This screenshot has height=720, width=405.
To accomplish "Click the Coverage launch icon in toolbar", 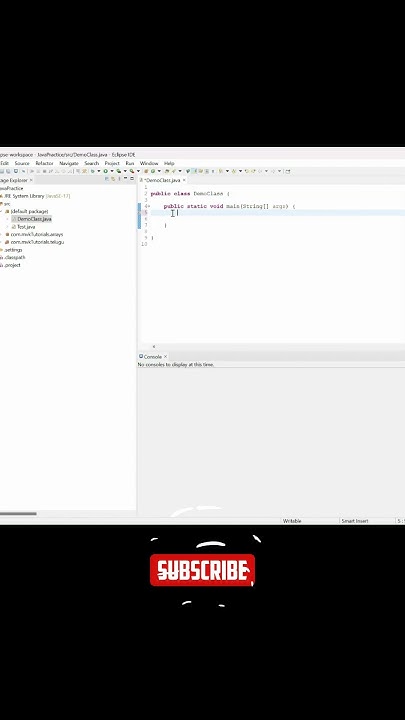I will (x=118, y=171).
